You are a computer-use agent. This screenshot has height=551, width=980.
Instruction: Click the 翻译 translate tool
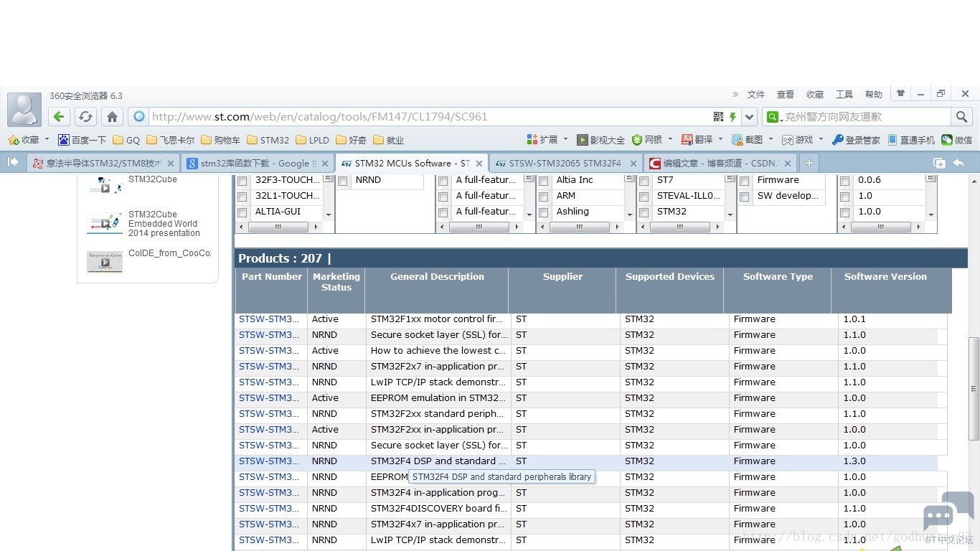(697, 140)
